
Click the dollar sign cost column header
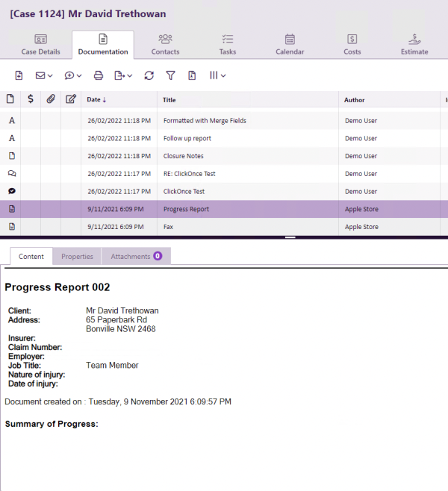(31, 99)
